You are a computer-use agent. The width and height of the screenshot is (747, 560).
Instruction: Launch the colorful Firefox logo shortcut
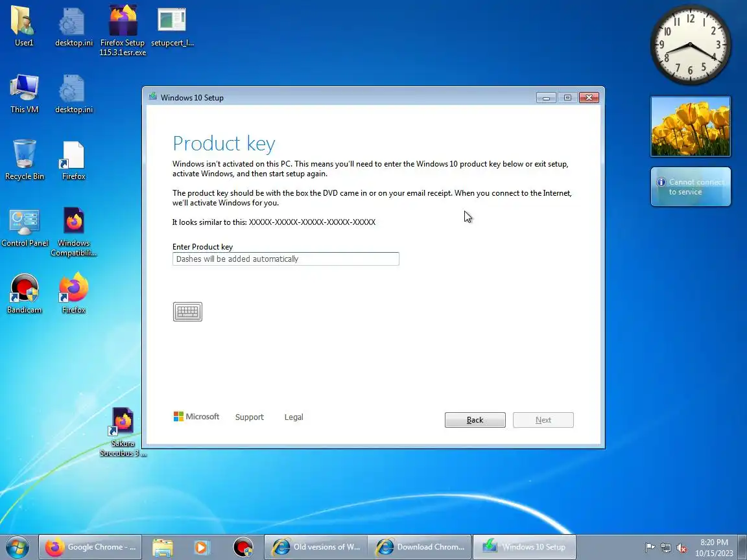[73, 293]
